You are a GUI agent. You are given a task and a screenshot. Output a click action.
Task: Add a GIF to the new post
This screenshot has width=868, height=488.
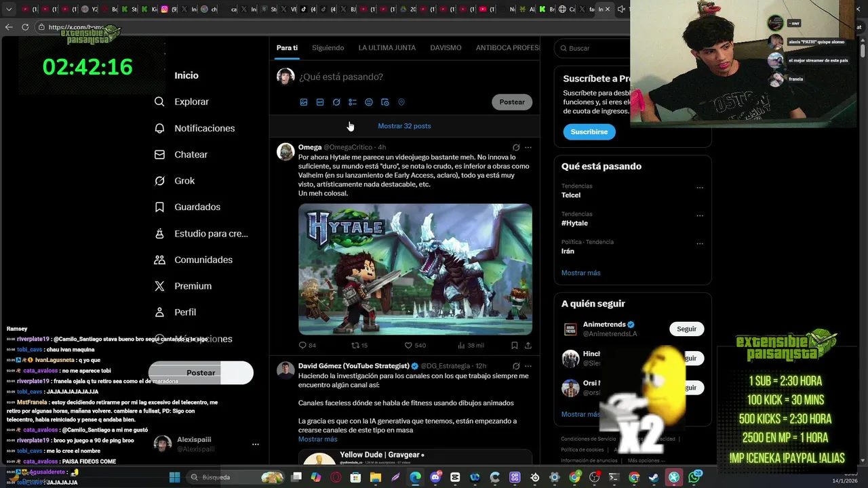[x=320, y=102]
